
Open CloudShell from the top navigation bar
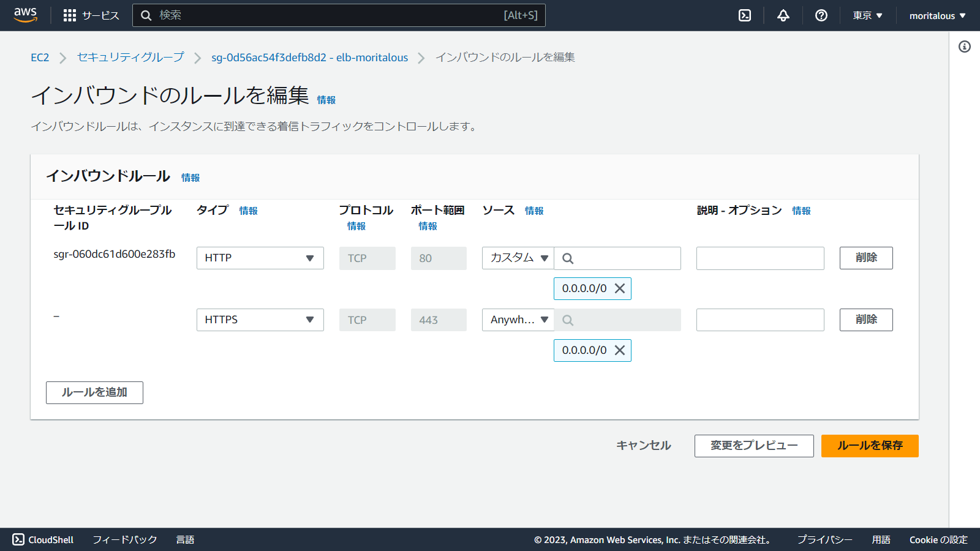pyautogui.click(x=744, y=15)
